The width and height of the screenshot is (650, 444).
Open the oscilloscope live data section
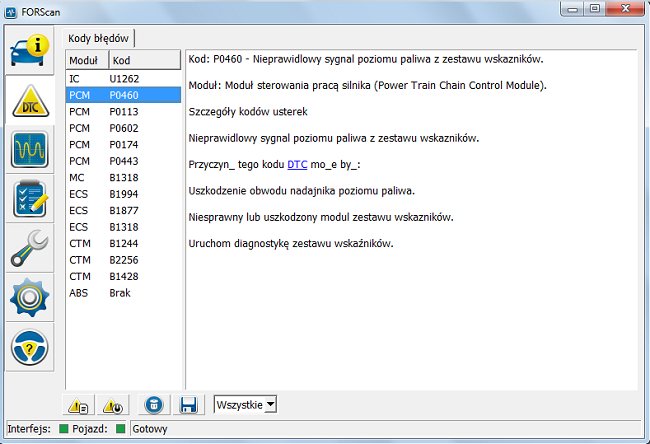(x=30, y=150)
